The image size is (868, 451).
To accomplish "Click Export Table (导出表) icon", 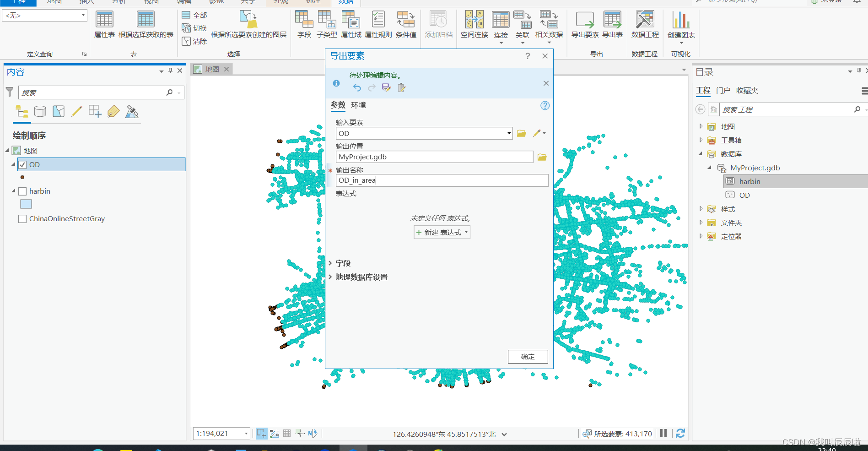I will (x=612, y=25).
